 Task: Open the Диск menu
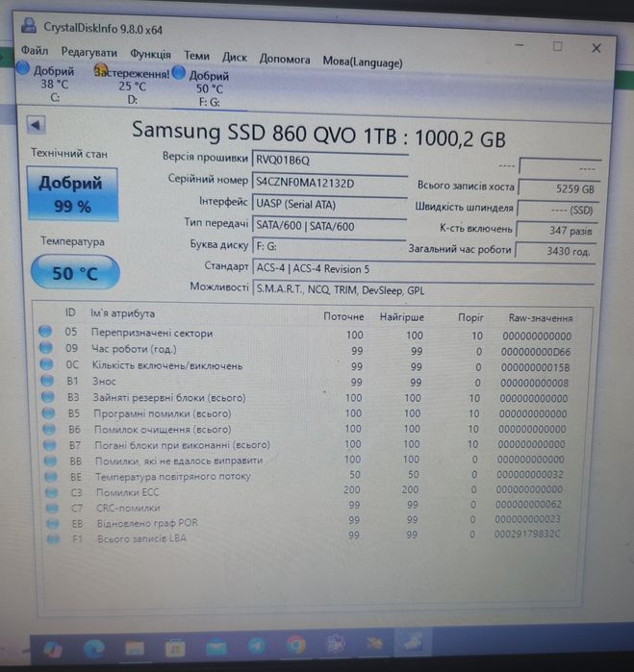click(234, 58)
